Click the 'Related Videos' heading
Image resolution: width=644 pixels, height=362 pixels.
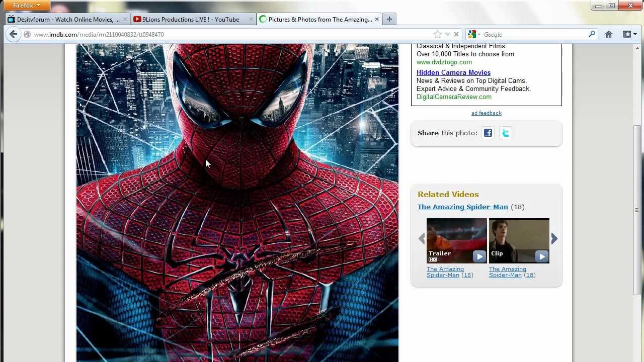[448, 195]
